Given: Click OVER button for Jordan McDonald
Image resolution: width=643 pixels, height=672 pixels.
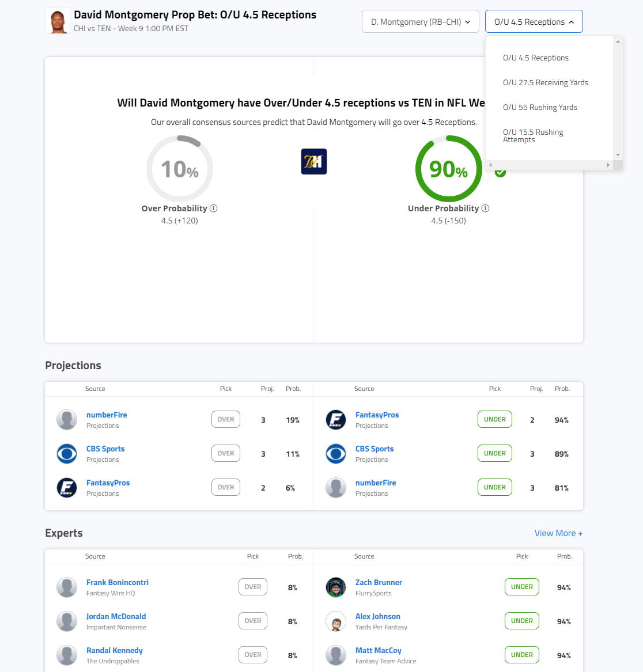Looking at the screenshot, I should (x=253, y=621).
